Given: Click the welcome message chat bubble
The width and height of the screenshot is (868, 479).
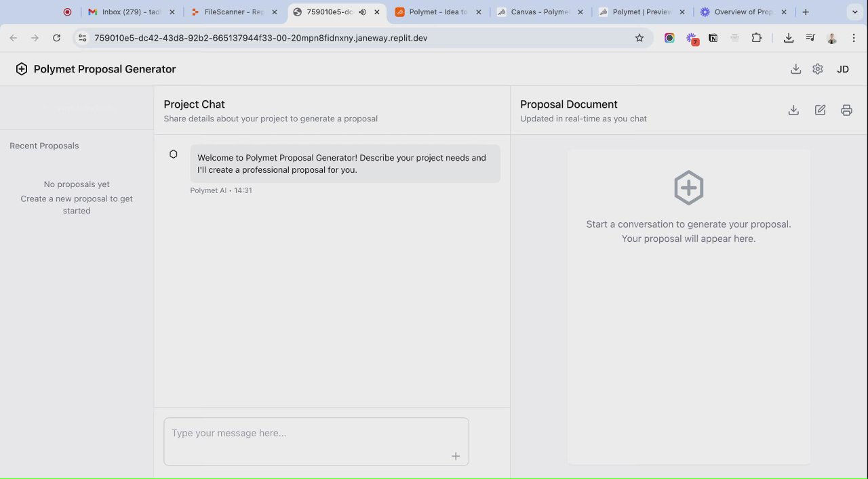Looking at the screenshot, I should (345, 163).
